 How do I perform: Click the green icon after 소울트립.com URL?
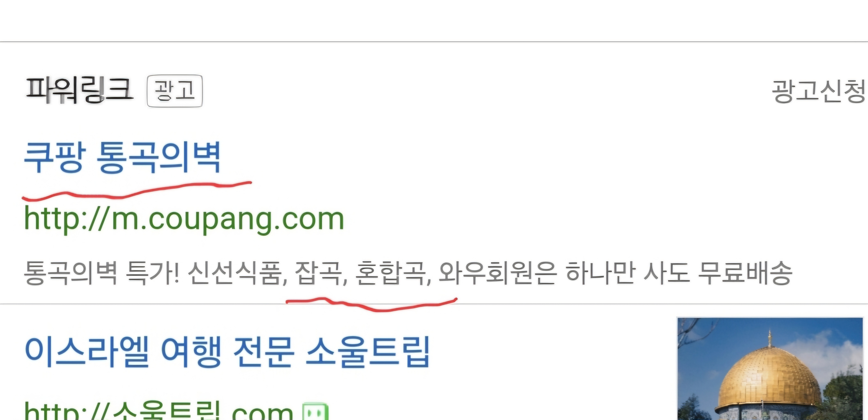(x=315, y=412)
